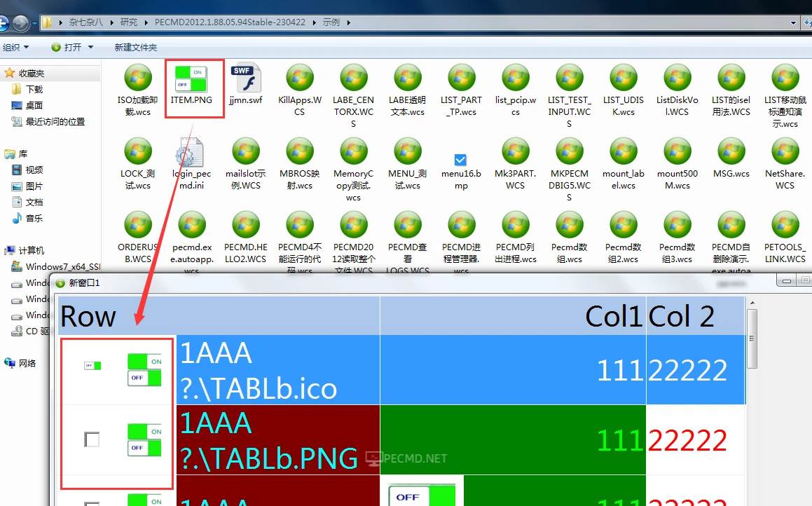
Task: Click the Row column header
Action: click(x=219, y=316)
